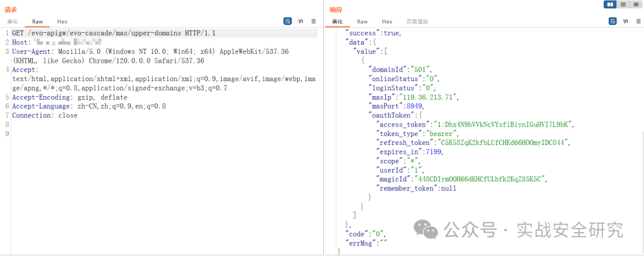Click the Connection: close header

[44, 115]
